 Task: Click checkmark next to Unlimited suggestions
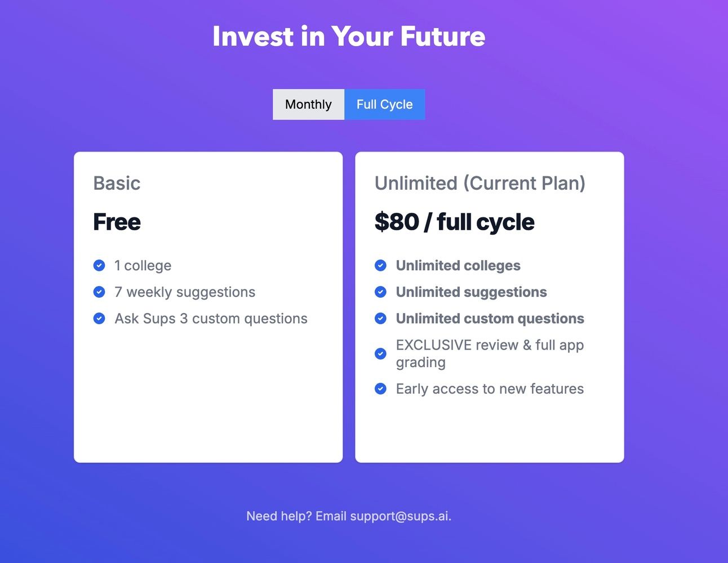coord(381,292)
